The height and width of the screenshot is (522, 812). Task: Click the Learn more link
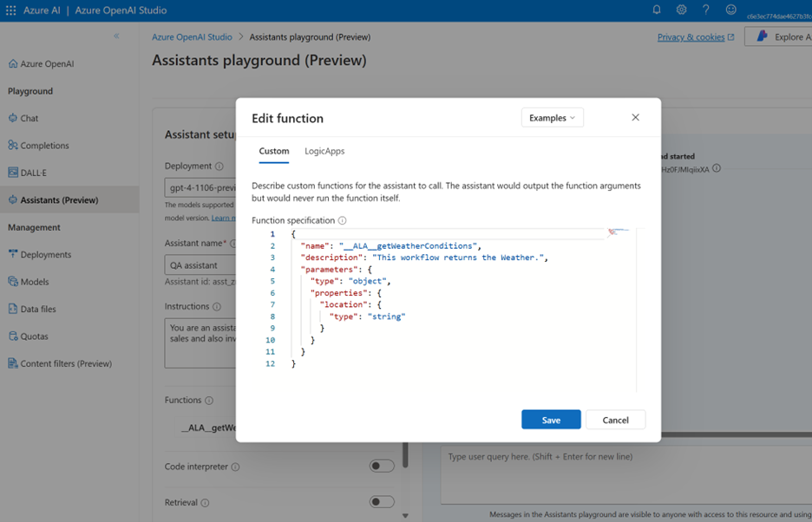(x=224, y=218)
